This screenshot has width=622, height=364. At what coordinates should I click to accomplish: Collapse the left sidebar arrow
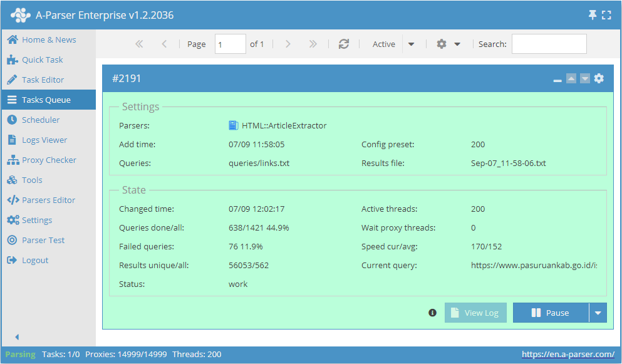[17, 336]
